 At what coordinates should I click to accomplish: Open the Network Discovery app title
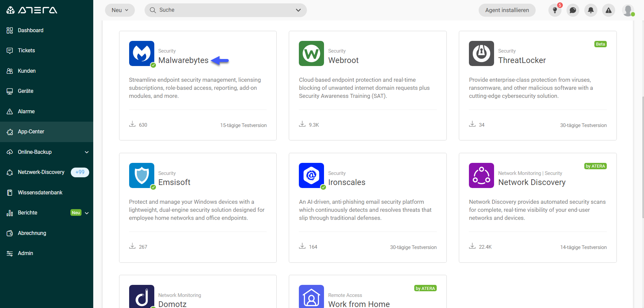click(x=532, y=182)
